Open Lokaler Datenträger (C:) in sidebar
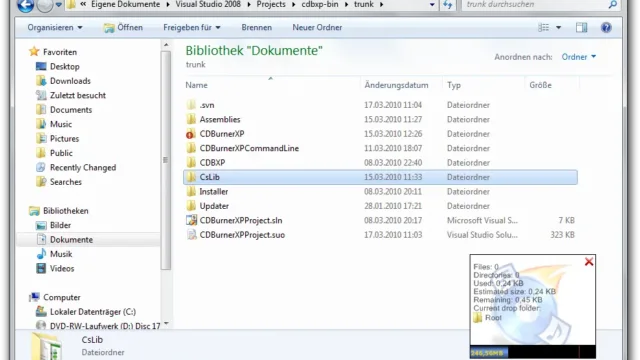The width and height of the screenshot is (640, 360). (x=93, y=312)
